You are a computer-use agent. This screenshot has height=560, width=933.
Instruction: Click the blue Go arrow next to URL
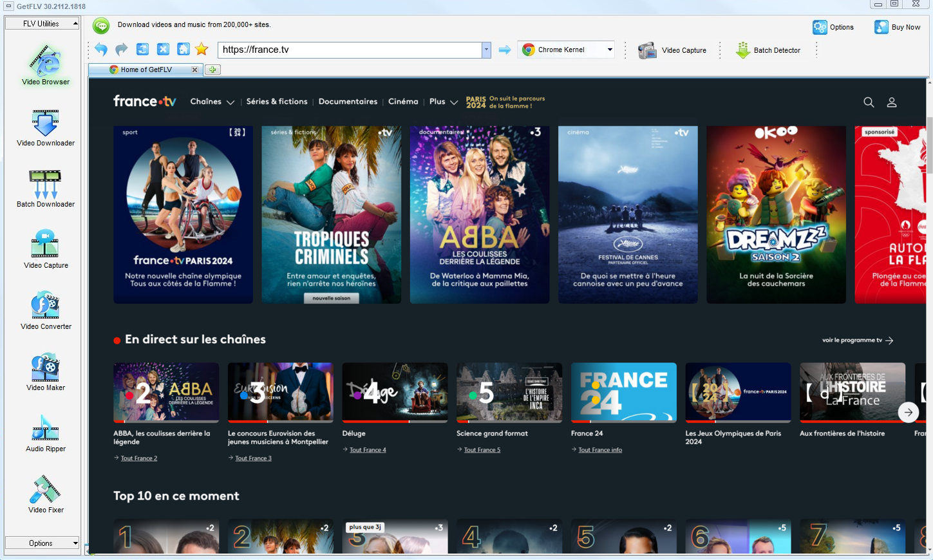505,50
